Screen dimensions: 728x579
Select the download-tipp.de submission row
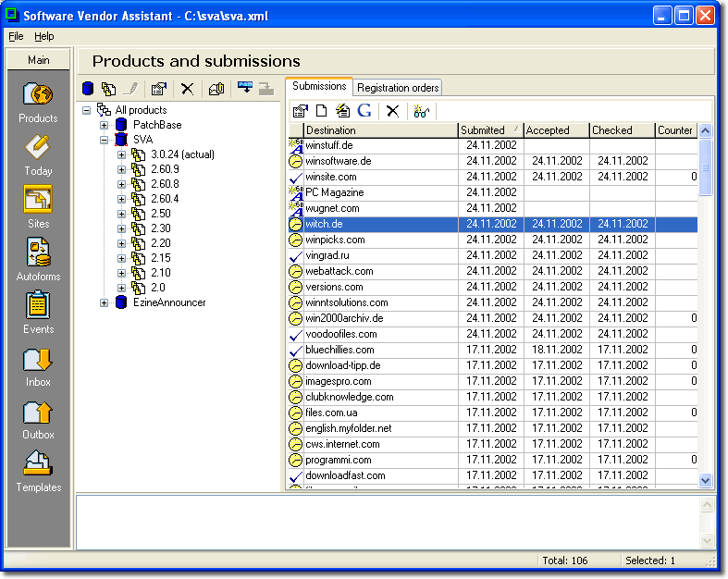coord(493,366)
